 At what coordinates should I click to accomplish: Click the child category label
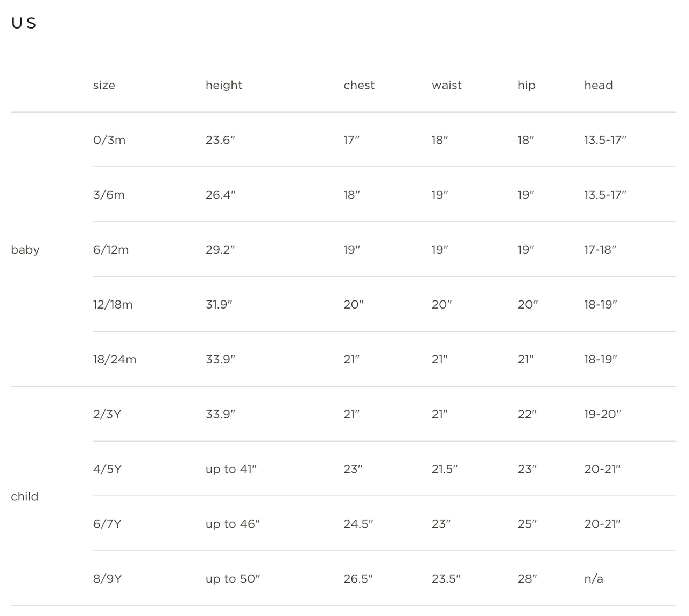tap(25, 496)
